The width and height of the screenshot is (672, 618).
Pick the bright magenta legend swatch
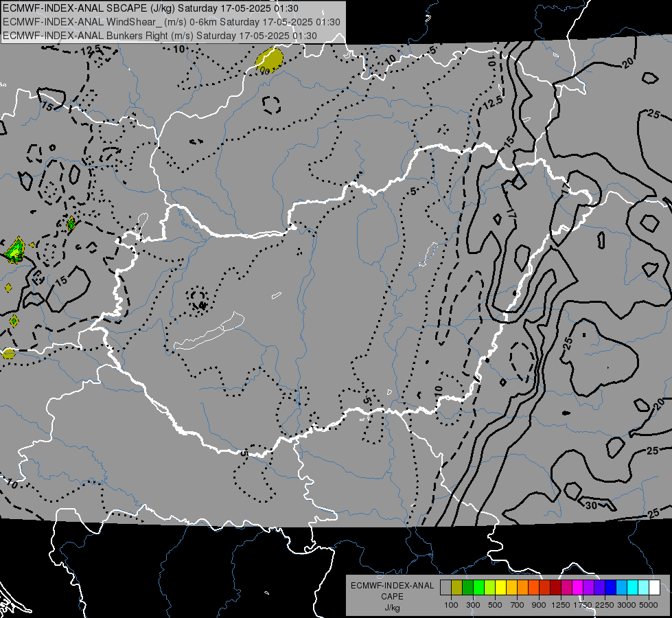(578, 588)
